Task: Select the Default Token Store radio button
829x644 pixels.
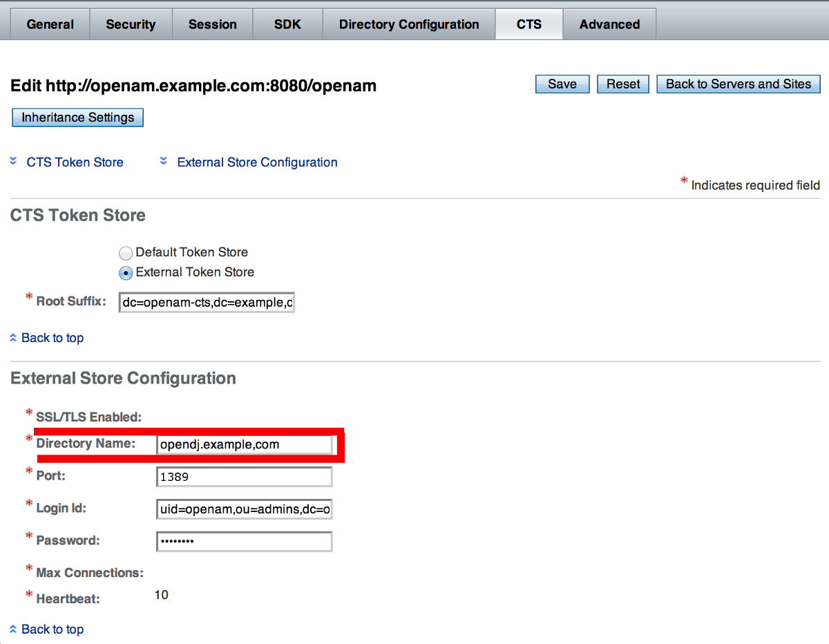Action: click(126, 253)
